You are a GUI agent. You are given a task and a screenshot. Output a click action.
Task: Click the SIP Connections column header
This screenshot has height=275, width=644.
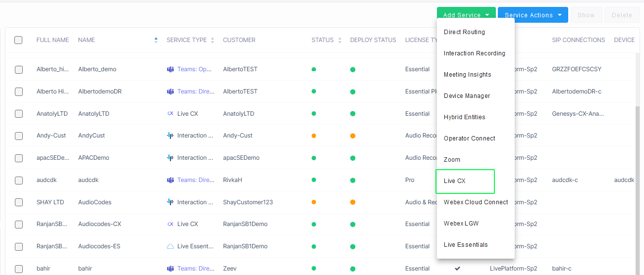pos(579,40)
